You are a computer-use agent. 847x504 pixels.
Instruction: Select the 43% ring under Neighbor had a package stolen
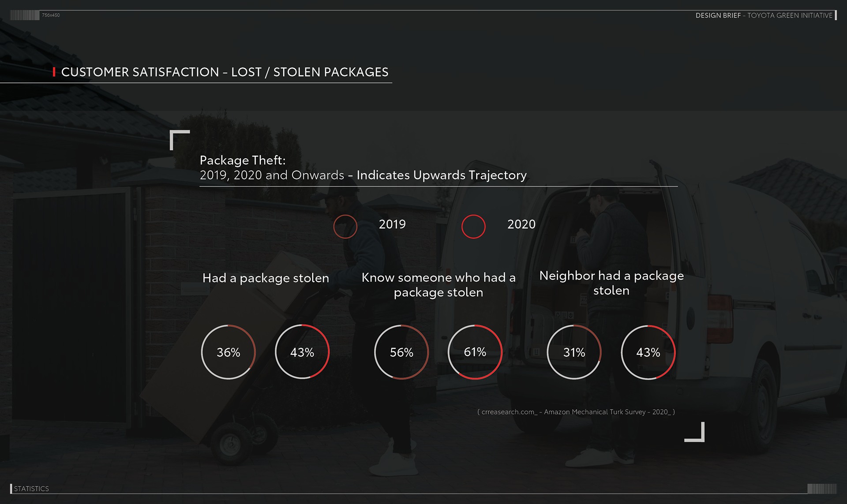(648, 352)
